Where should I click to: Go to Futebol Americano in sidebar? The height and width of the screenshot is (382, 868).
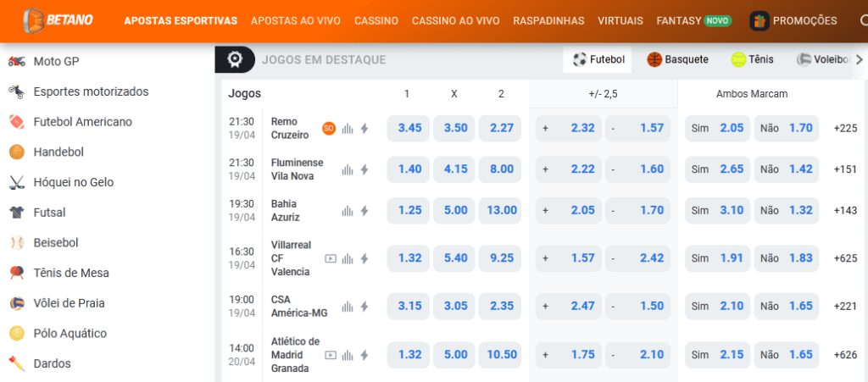[x=82, y=122]
